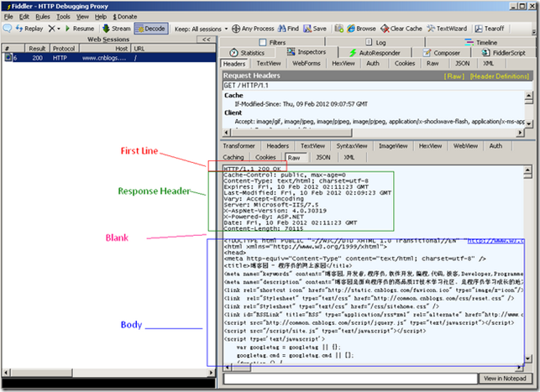Click the GET / HTTP/1.1 request line

[x=246, y=86]
